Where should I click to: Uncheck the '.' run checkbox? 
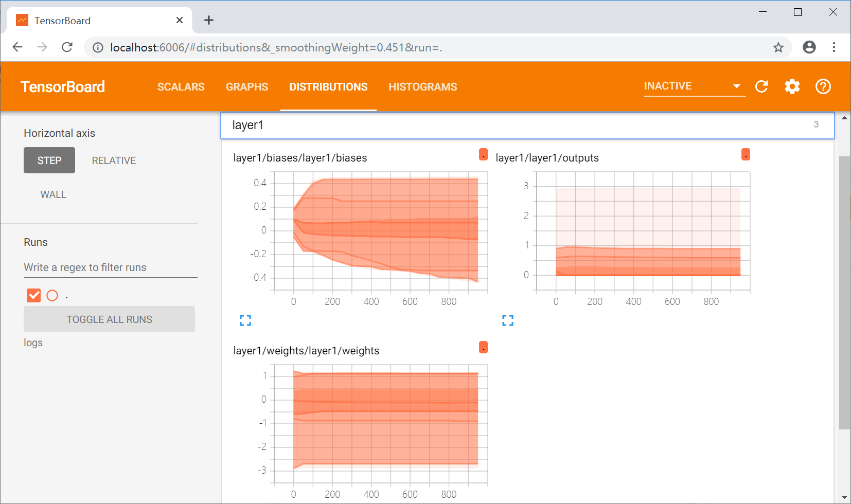[33, 295]
